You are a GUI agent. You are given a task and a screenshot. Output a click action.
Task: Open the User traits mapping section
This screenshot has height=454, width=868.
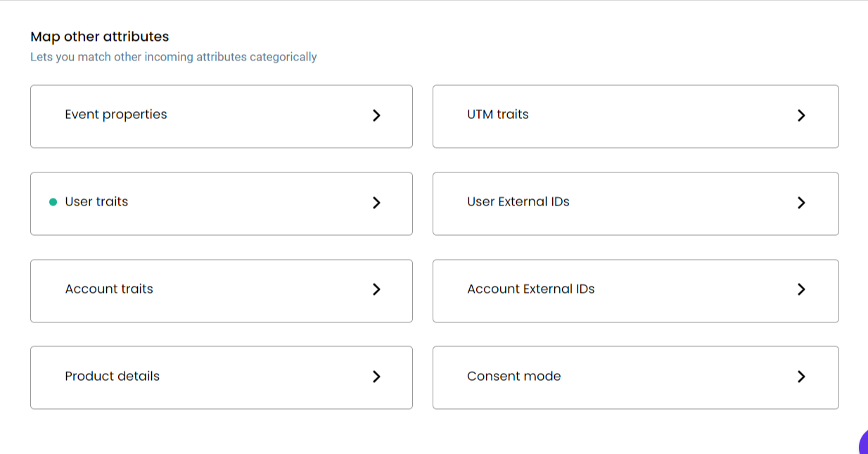tap(222, 203)
